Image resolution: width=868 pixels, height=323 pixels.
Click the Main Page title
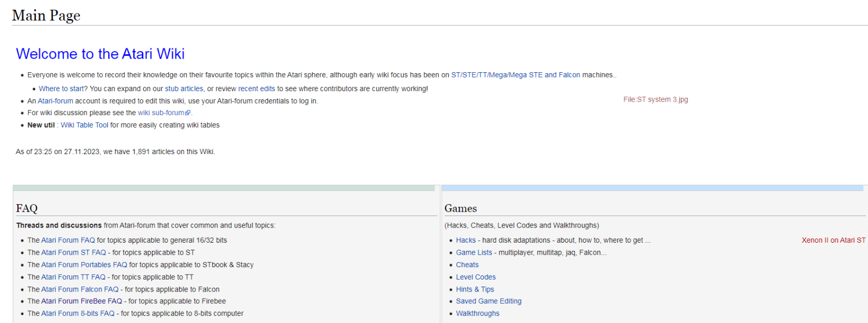tap(46, 15)
